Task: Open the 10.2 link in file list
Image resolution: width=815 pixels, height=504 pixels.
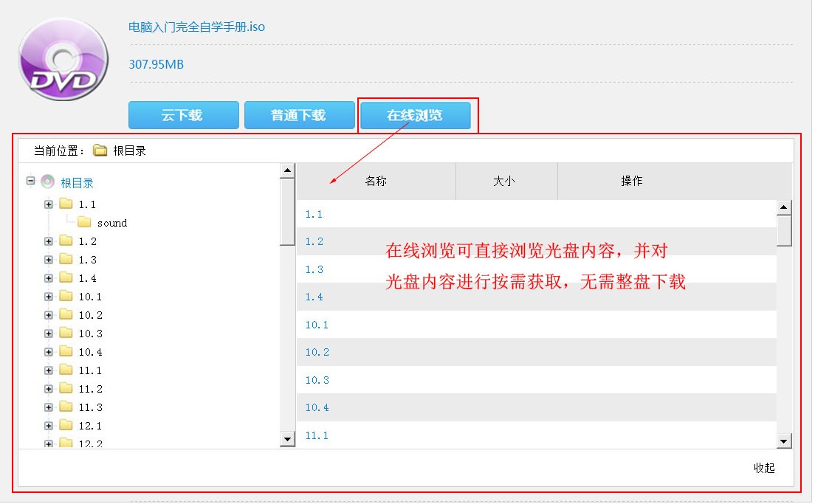Action: pos(317,352)
